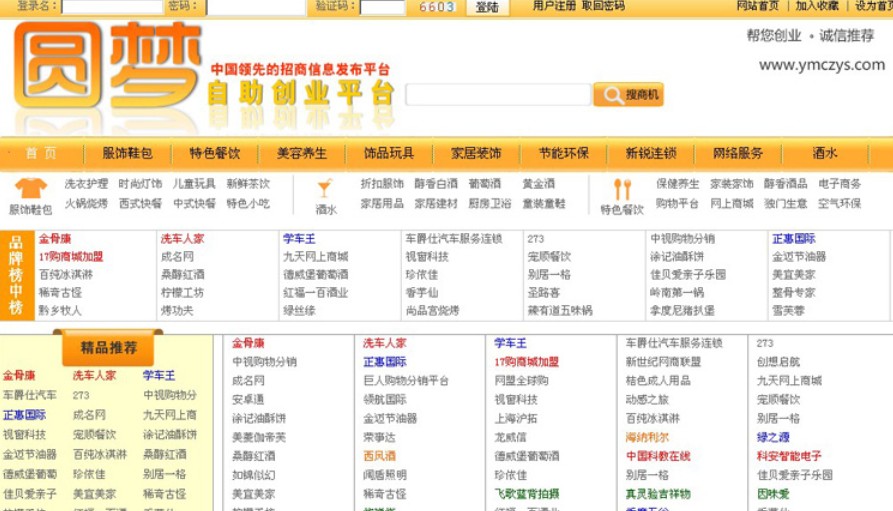This screenshot has height=511, width=893.
Task: Open the 空气环保 category link
Action: click(x=839, y=203)
